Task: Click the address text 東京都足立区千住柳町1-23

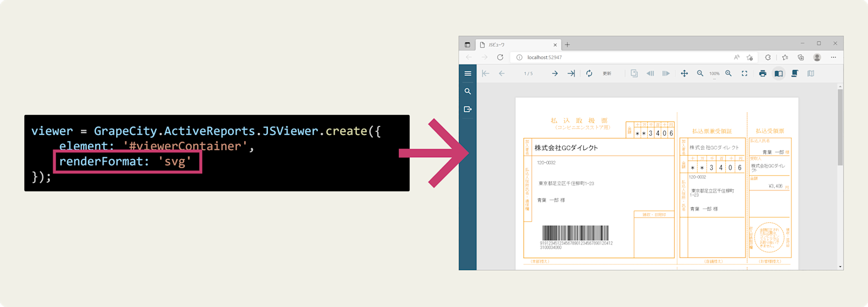Action: point(566,183)
